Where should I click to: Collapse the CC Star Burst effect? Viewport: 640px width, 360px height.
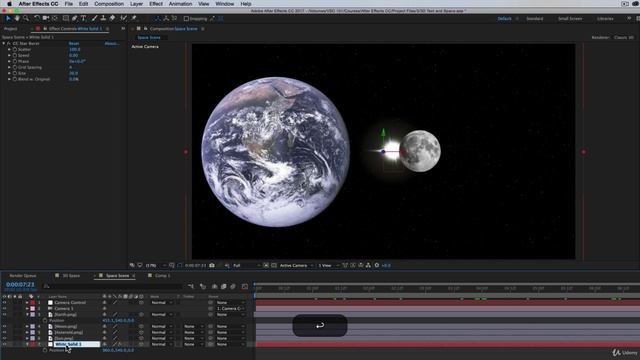(4, 43)
